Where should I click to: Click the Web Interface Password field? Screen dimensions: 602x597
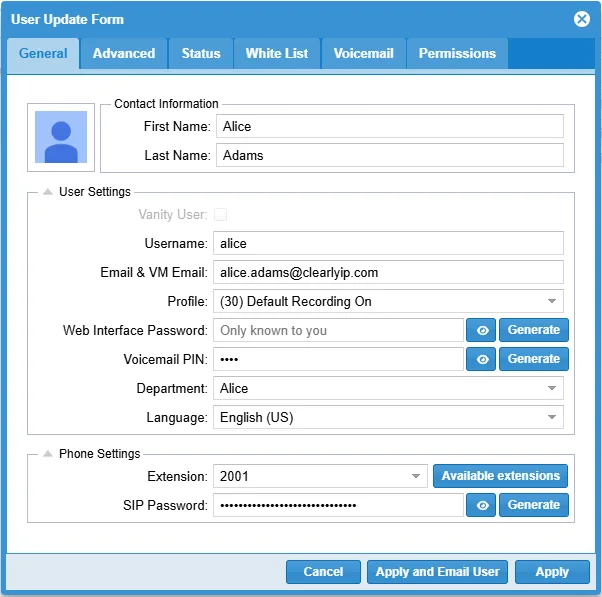pos(338,330)
